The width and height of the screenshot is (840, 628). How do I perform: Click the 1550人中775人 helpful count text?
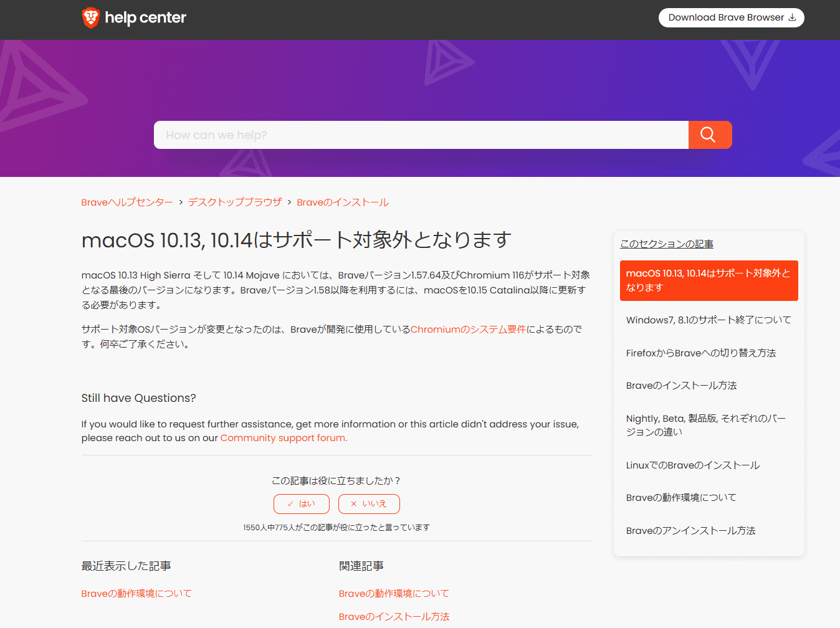point(336,528)
